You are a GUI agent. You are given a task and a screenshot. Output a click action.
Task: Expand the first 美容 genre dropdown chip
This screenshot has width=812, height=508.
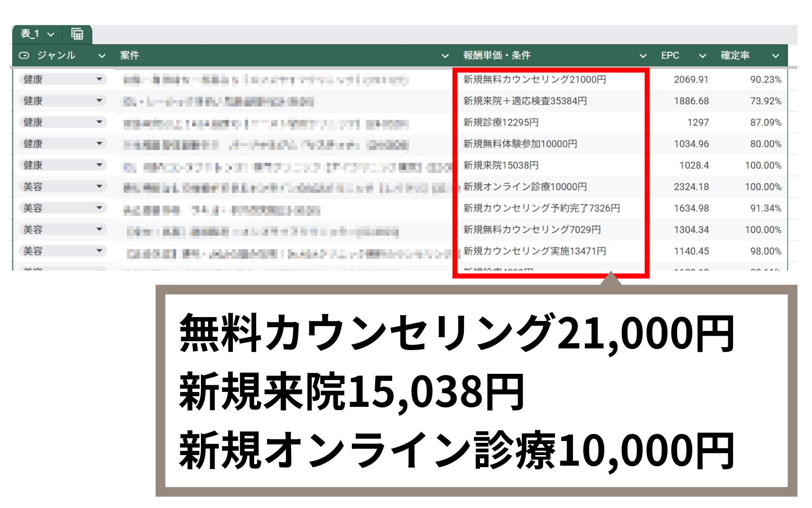tap(99, 187)
